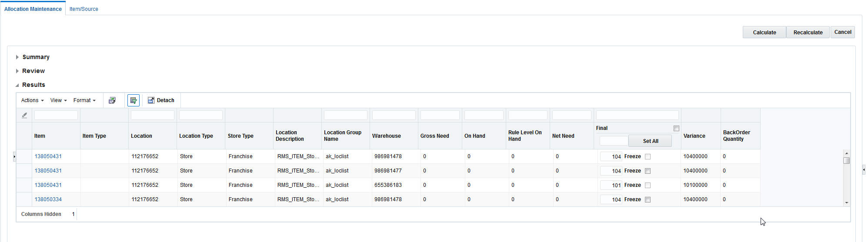Click the Variance column header
868x242 pixels.
(x=701, y=136)
